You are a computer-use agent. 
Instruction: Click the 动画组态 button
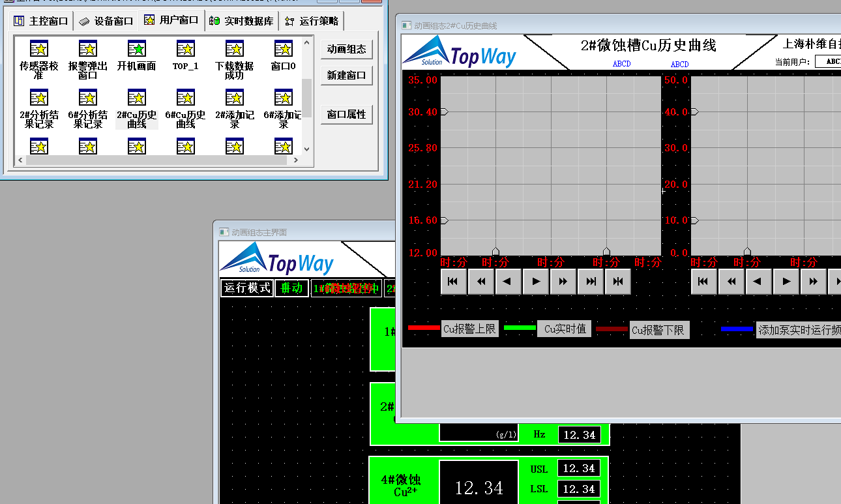(347, 50)
